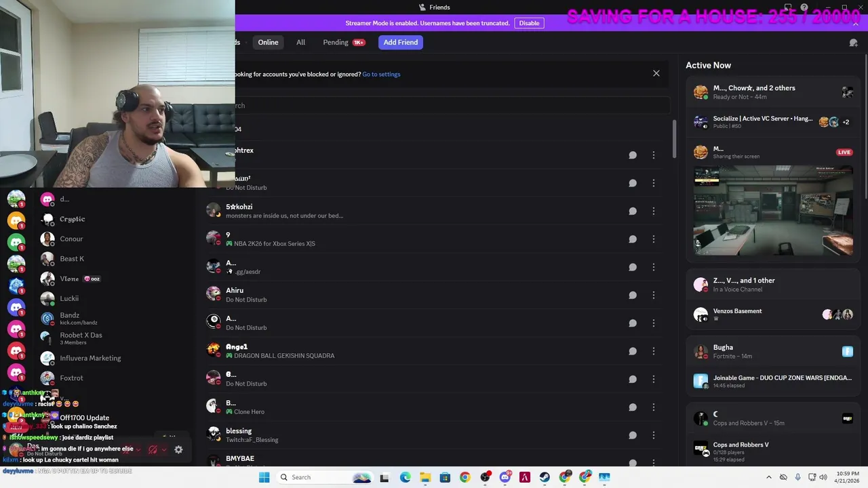Click the network disconnected tray icon
868x488 pixels.
(x=783, y=477)
